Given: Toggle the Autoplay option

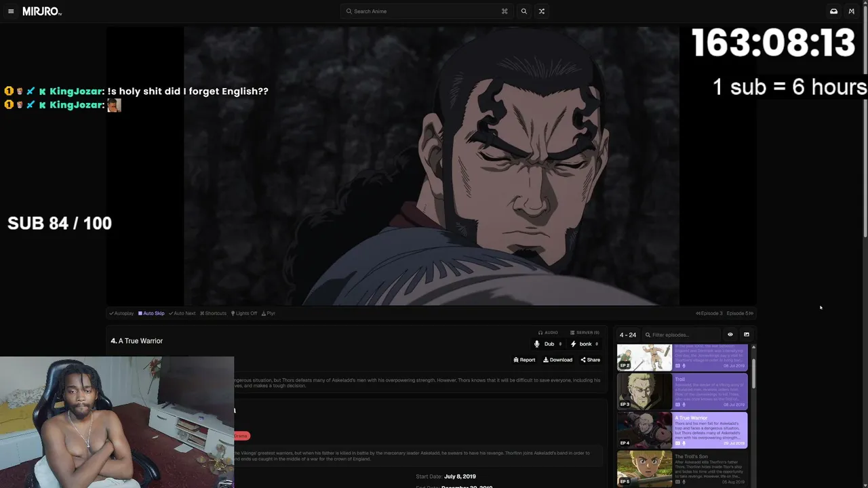Looking at the screenshot, I should click(x=121, y=313).
